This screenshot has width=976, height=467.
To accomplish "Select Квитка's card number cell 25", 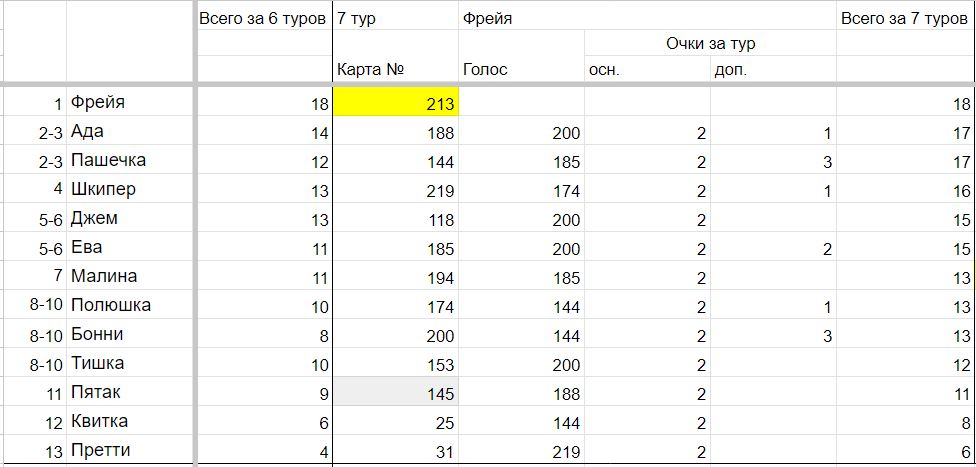I will 396,422.
